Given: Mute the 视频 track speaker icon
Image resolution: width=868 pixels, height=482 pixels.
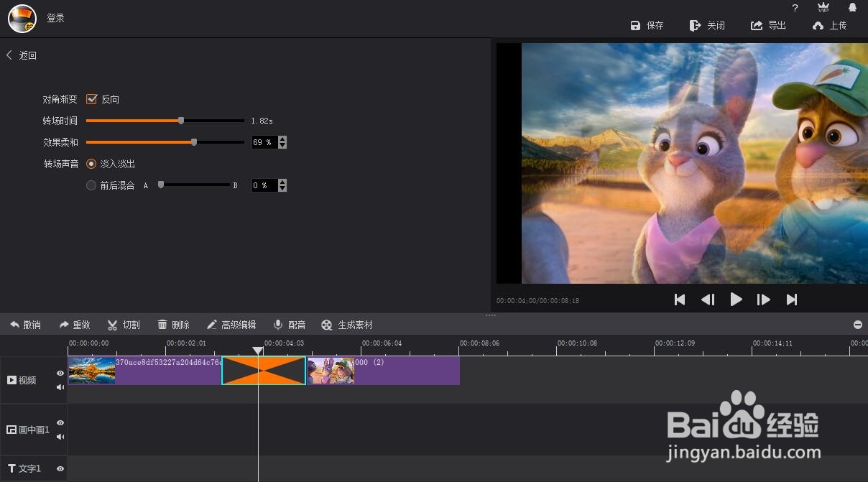Looking at the screenshot, I should 60,387.
